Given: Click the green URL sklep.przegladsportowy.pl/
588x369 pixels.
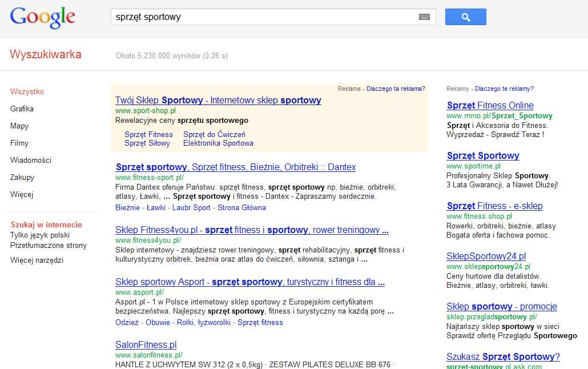Looking at the screenshot, I should (x=492, y=317).
